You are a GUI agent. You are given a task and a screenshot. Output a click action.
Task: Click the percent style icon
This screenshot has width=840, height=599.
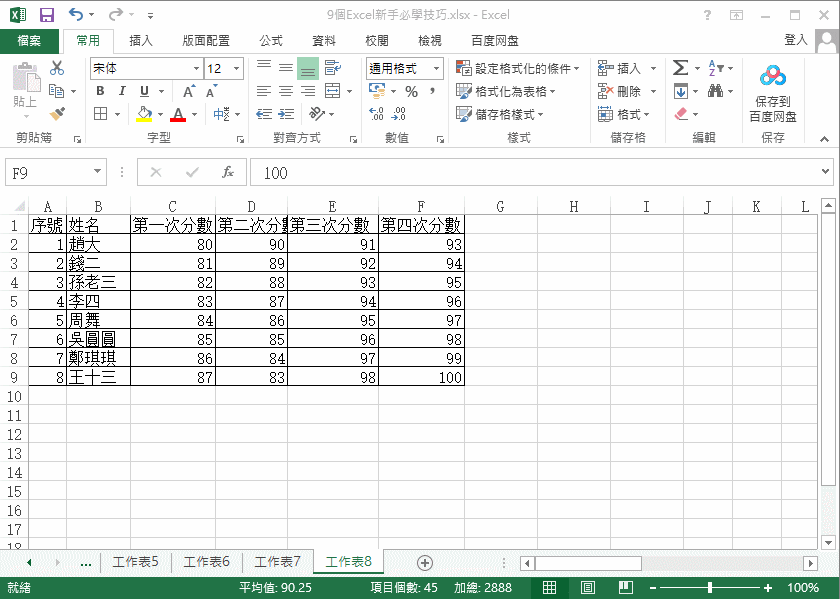tap(411, 91)
